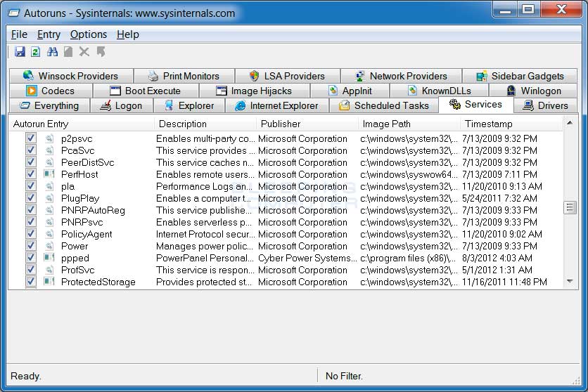Open the Scheduled Tasks tab
This screenshot has height=392, width=588.
pyautogui.click(x=383, y=105)
